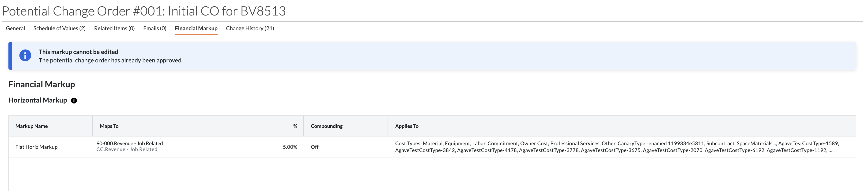Click the Applies To column header
Screen dimensions: 868x191
coord(621,126)
